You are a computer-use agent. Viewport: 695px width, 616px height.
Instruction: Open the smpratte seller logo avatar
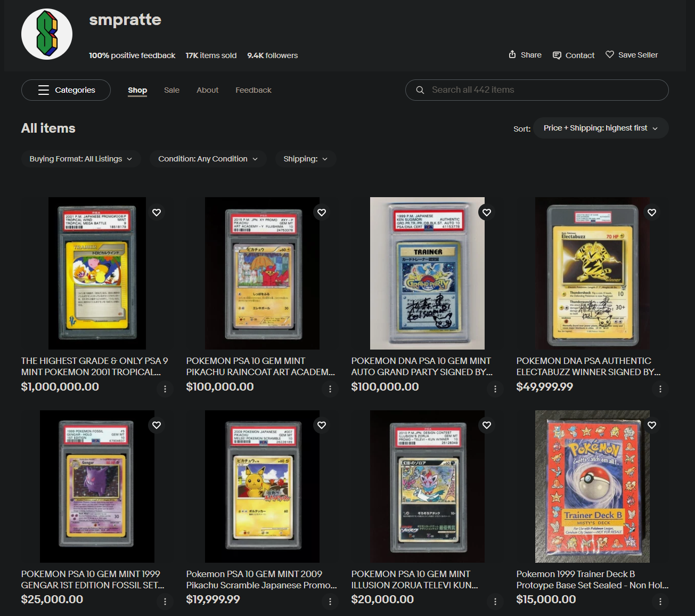(47, 34)
